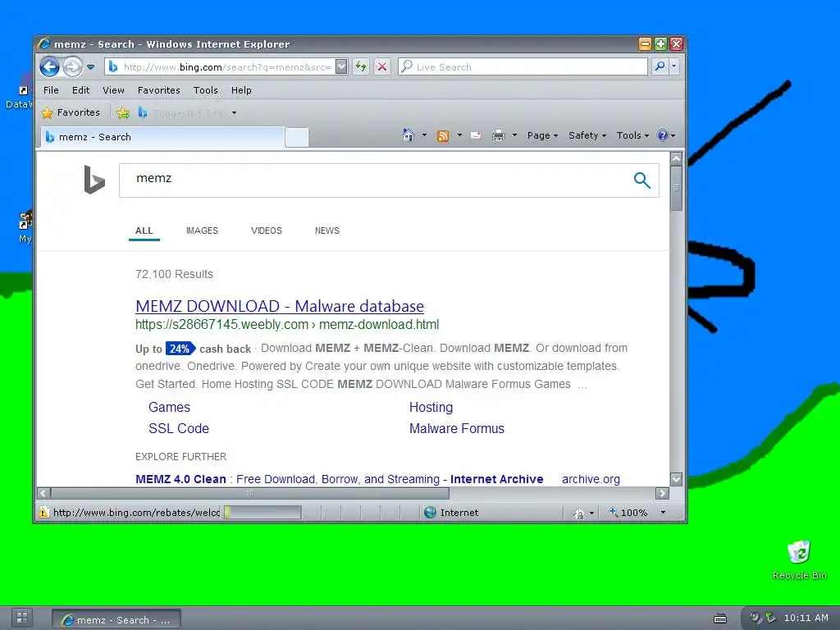The image size is (840, 630).
Task: Click the Print icon
Action: pos(498,135)
